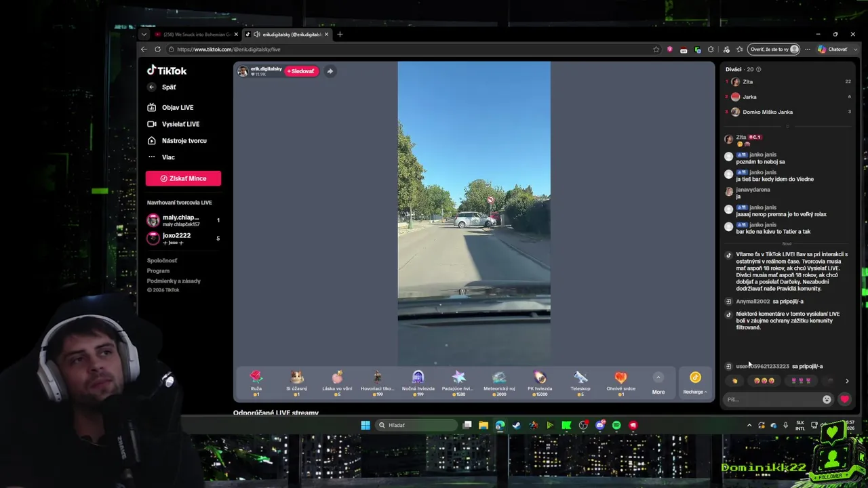Open Discord from the taskbar
This screenshot has width=868, height=488.
click(600, 425)
